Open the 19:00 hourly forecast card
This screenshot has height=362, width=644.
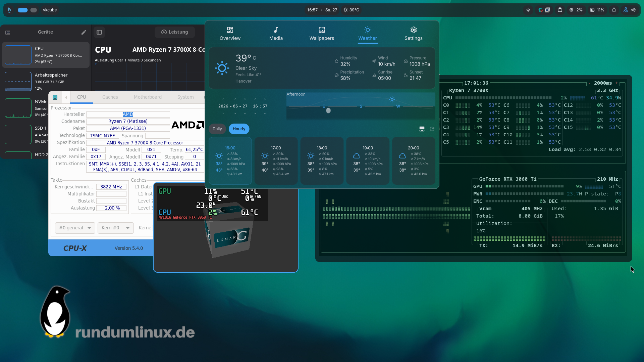coord(368,161)
